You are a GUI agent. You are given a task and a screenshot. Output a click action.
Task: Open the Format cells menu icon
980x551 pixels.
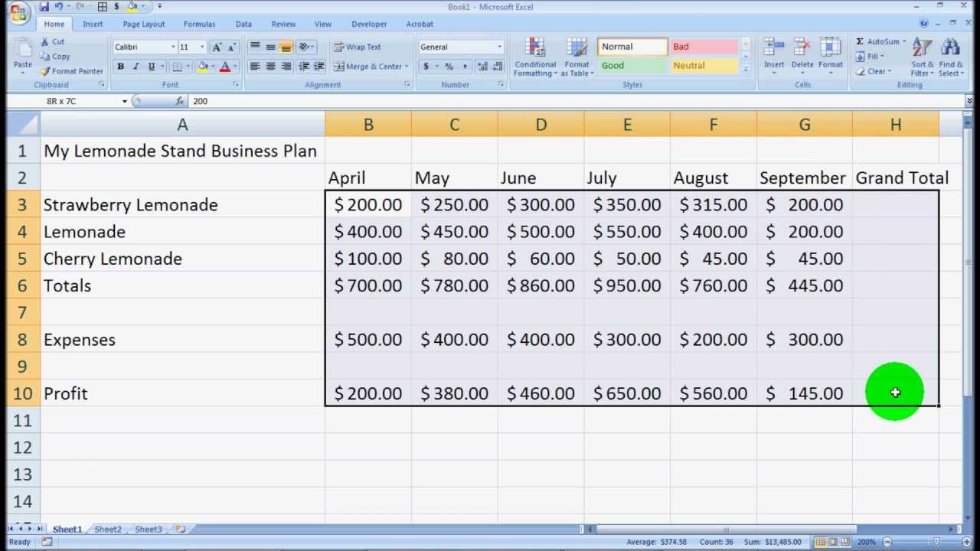click(x=831, y=48)
